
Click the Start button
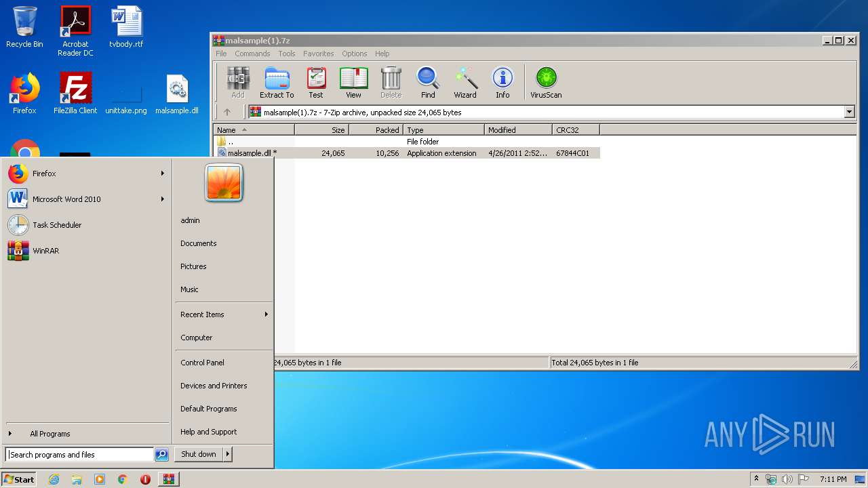tap(19, 479)
